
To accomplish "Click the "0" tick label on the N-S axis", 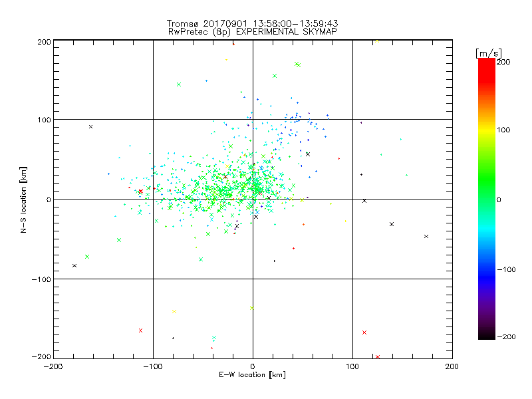I will [x=49, y=199].
